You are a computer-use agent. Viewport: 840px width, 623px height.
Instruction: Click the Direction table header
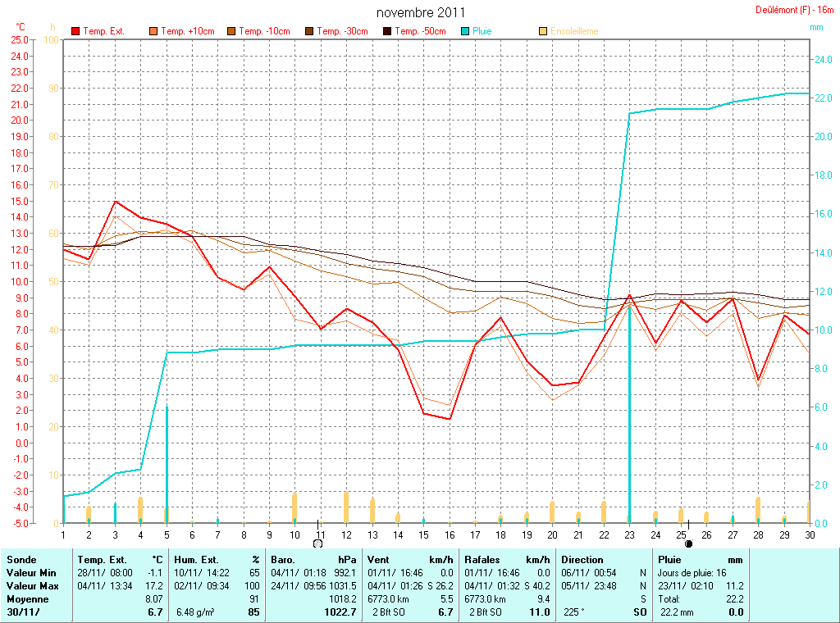582,559
